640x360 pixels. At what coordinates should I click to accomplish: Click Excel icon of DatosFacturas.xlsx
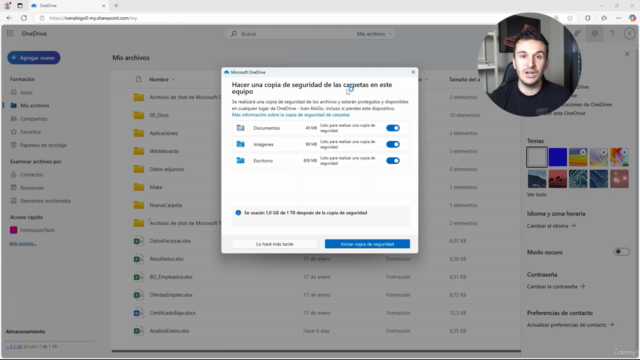[138, 241]
